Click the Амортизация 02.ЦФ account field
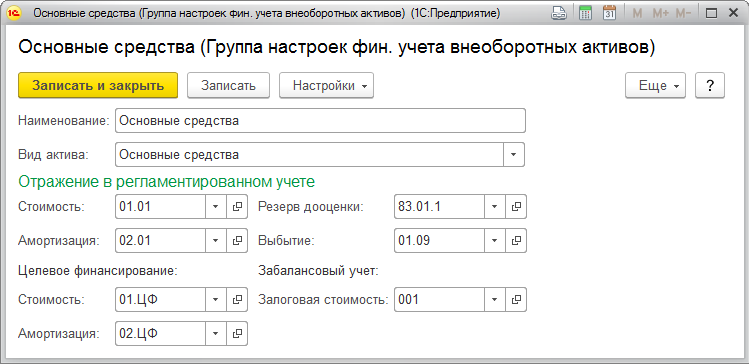Image resolution: width=749 pixels, height=364 pixels. point(160,333)
